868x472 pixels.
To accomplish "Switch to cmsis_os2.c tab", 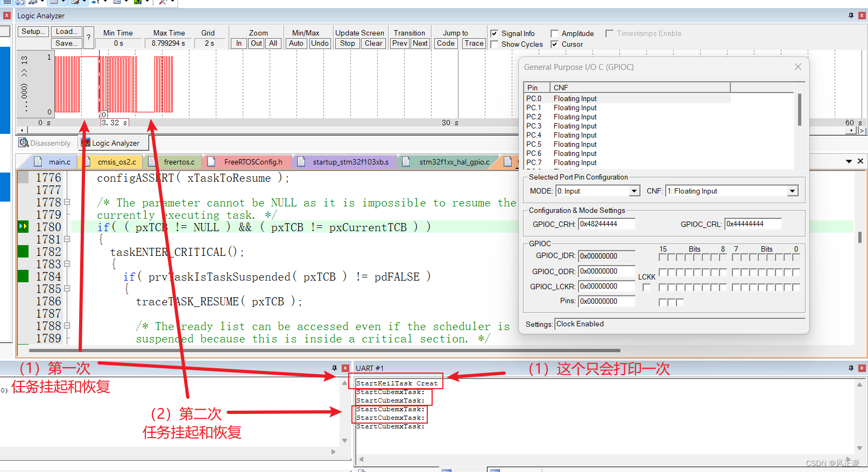I will pyautogui.click(x=112, y=162).
